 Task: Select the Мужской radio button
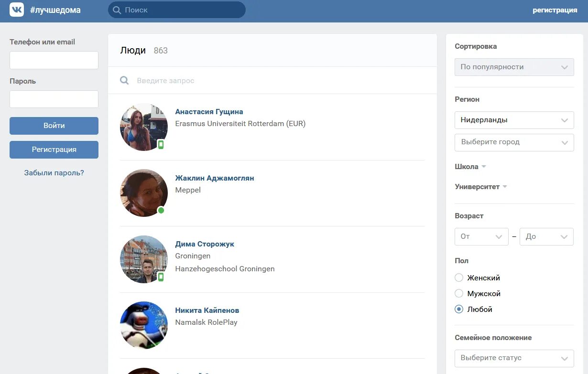tap(459, 293)
